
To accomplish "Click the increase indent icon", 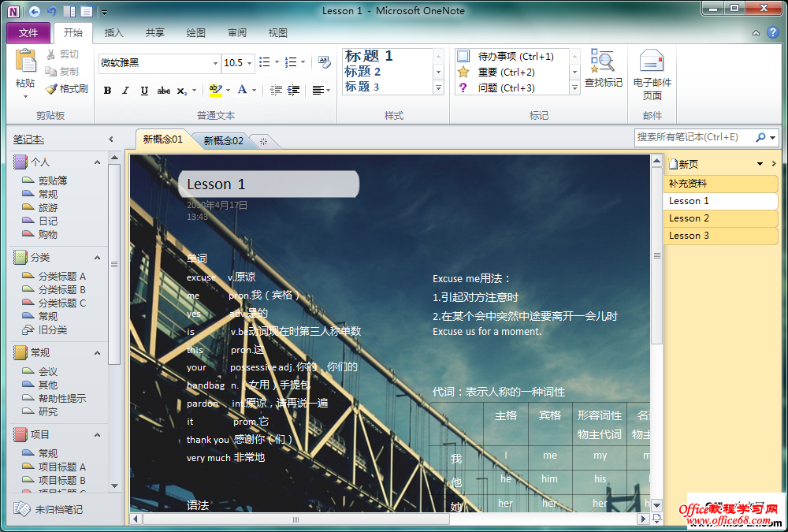I will [x=293, y=91].
